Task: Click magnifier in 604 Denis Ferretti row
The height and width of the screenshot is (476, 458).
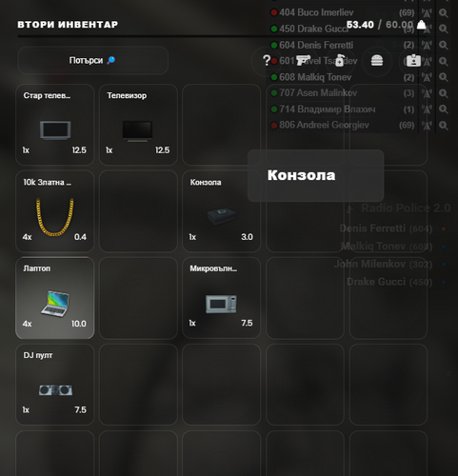Action: pyautogui.click(x=444, y=45)
